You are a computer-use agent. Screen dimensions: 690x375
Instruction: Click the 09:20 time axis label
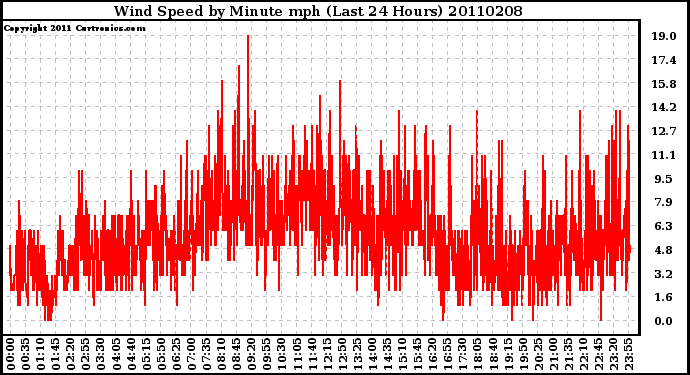pyautogui.click(x=252, y=354)
